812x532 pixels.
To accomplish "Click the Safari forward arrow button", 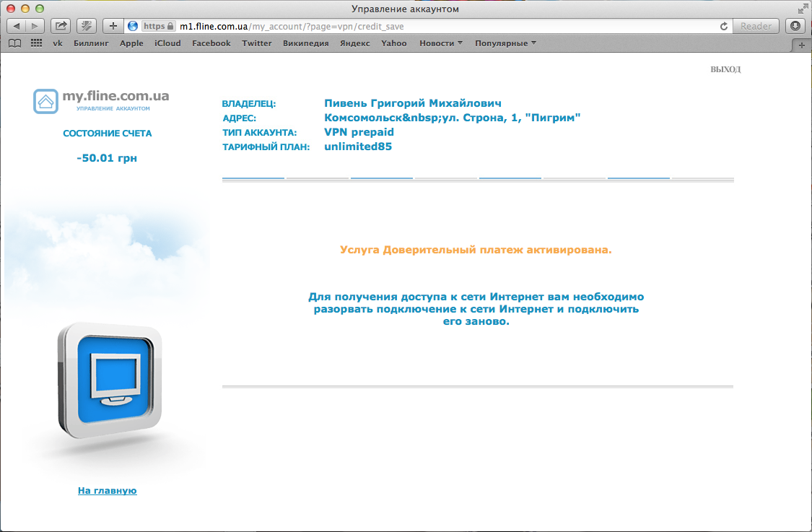I will (x=35, y=26).
